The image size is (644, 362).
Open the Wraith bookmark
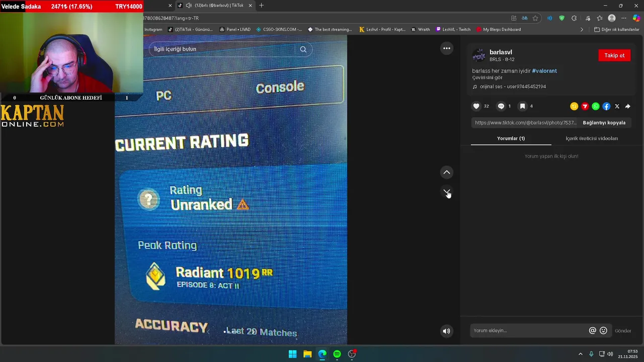[421, 30]
